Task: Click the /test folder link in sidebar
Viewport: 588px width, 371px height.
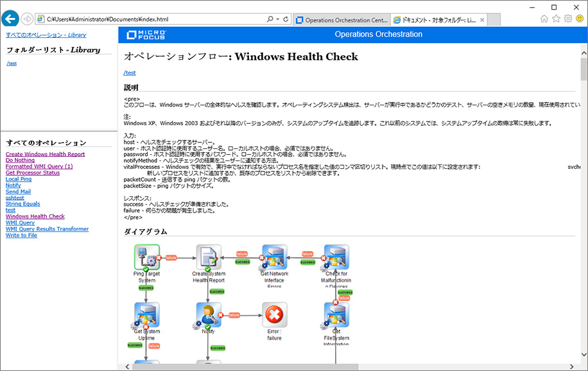Action: pyautogui.click(x=12, y=63)
